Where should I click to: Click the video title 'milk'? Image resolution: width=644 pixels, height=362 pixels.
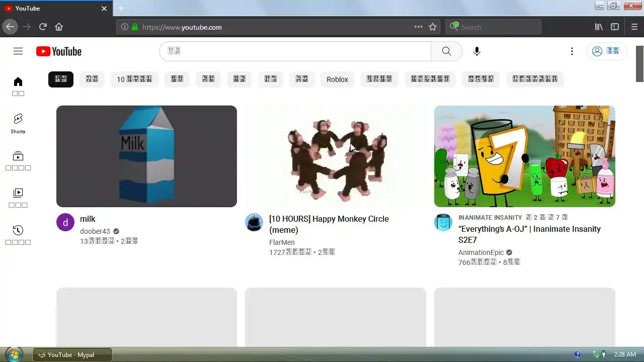coord(88,219)
